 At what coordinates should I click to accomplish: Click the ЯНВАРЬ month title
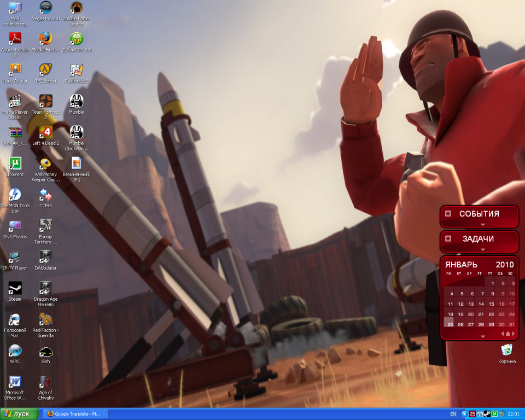(461, 265)
